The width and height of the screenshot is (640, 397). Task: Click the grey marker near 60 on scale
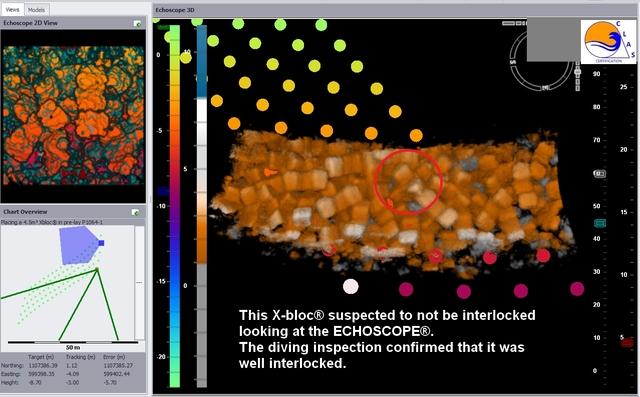coord(599,174)
